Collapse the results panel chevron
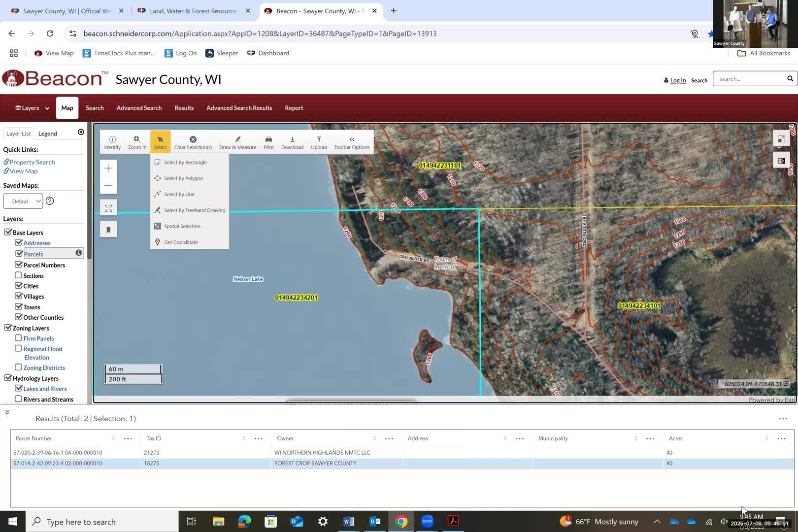 pos(7,412)
